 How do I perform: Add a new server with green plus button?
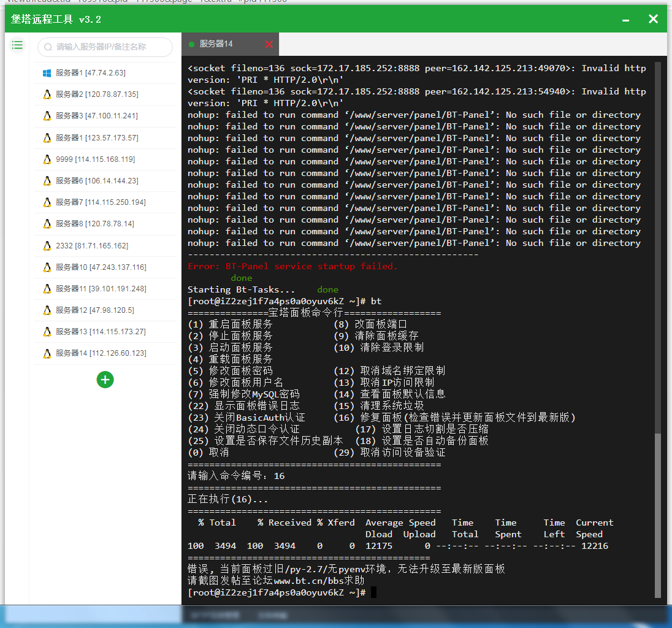tap(105, 380)
